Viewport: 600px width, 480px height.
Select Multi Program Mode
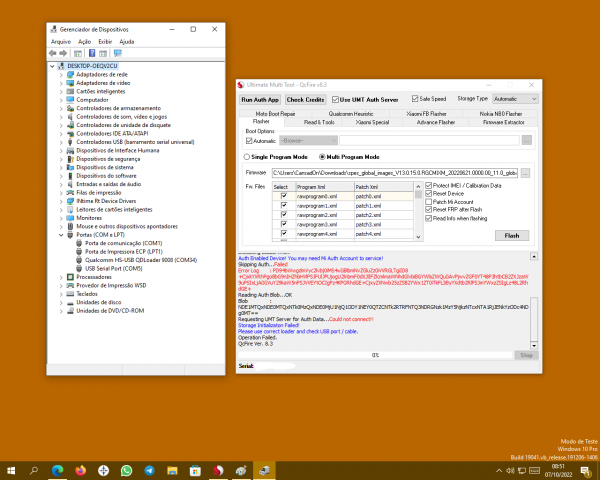322,157
